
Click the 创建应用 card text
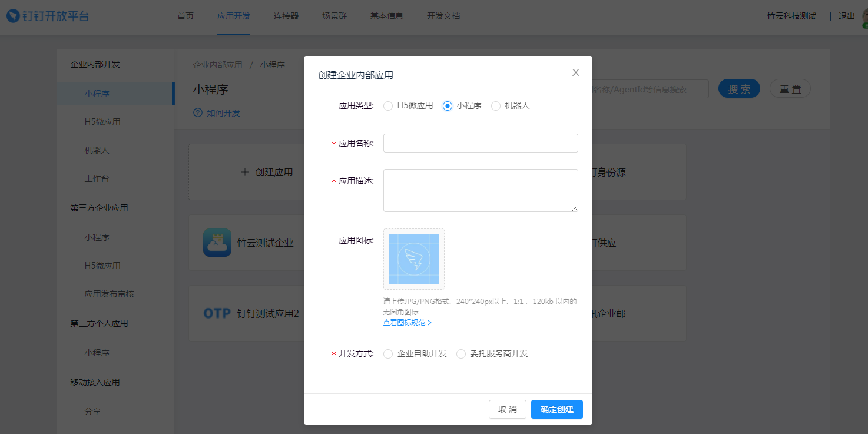(x=274, y=173)
